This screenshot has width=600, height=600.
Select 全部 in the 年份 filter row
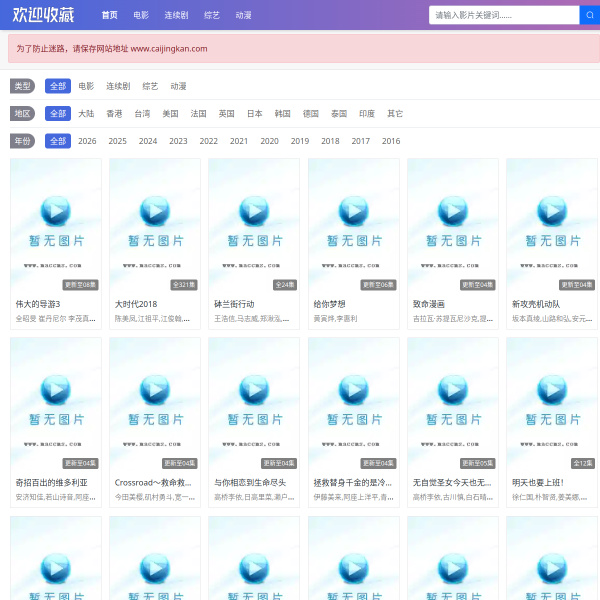pyautogui.click(x=58, y=141)
